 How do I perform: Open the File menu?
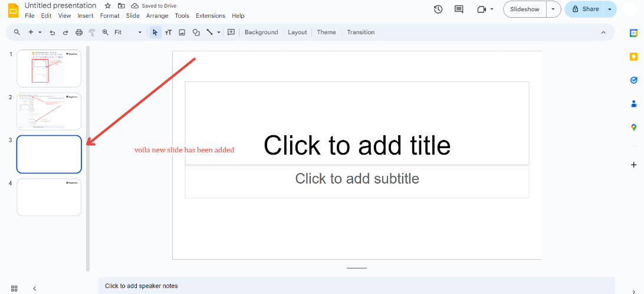[29, 15]
